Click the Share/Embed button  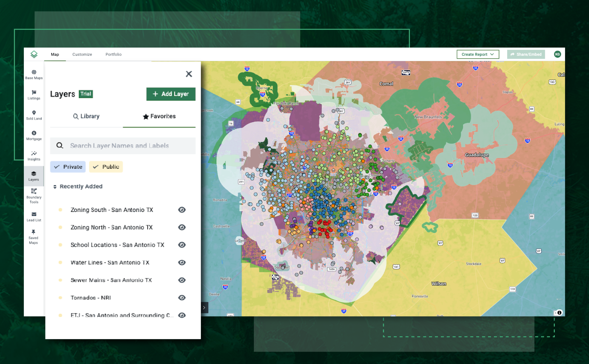[x=526, y=54]
